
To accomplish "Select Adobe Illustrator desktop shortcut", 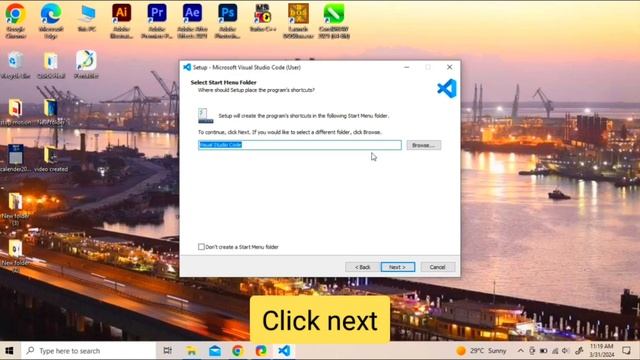I will click(x=121, y=20).
